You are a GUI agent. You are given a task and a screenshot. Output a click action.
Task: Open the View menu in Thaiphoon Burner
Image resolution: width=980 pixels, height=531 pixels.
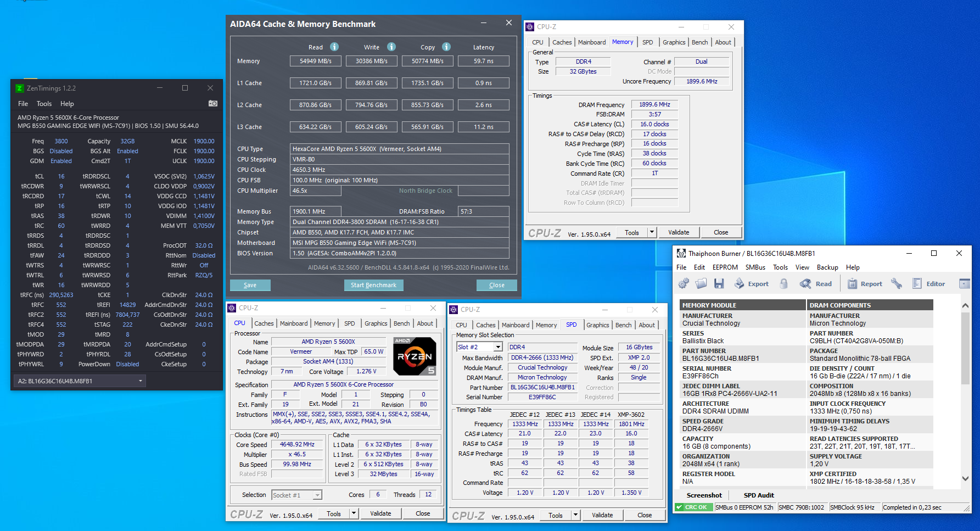coord(802,267)
